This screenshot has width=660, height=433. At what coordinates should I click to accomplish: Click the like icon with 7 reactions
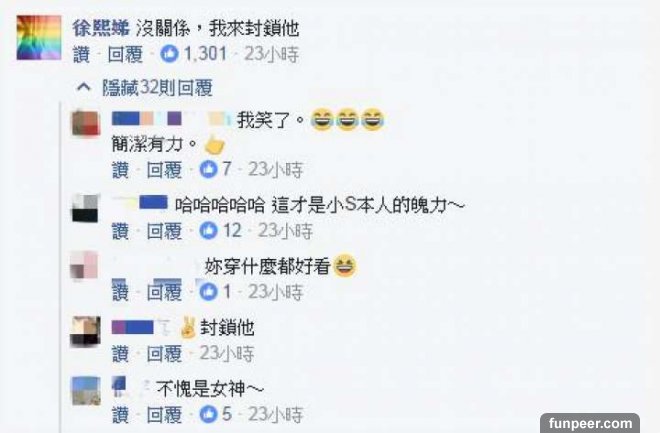[208, 170]
